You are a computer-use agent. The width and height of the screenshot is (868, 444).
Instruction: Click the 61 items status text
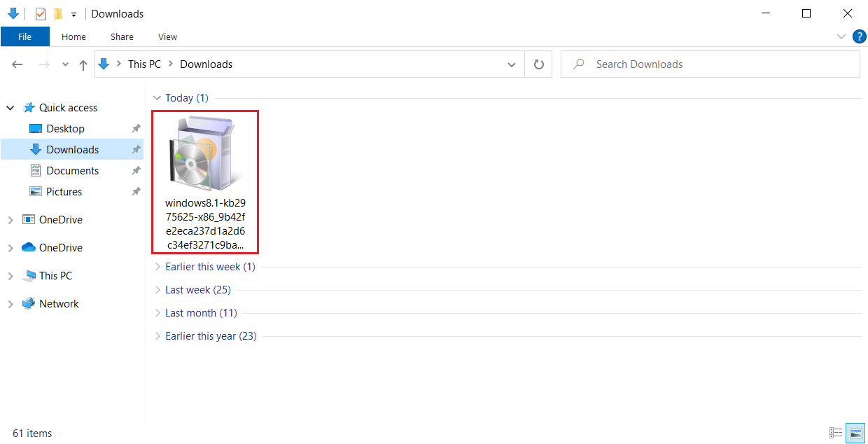[x=32, y=433]
